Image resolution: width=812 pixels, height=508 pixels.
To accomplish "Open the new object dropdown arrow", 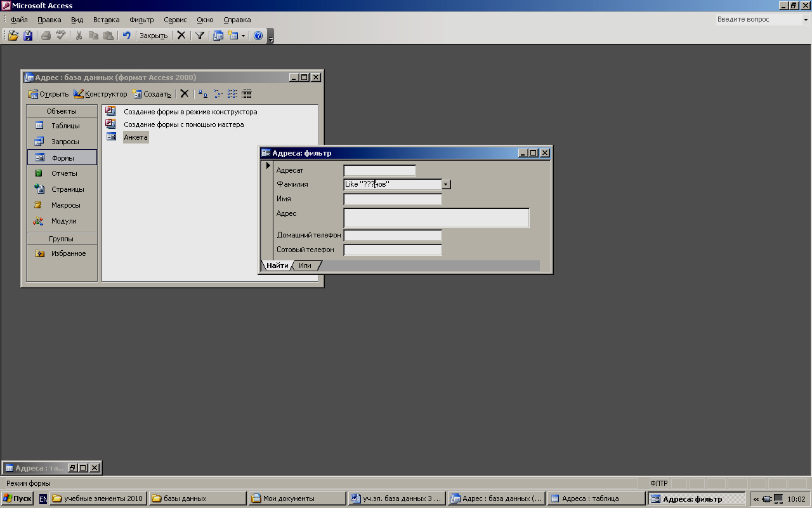I will 243,36.
